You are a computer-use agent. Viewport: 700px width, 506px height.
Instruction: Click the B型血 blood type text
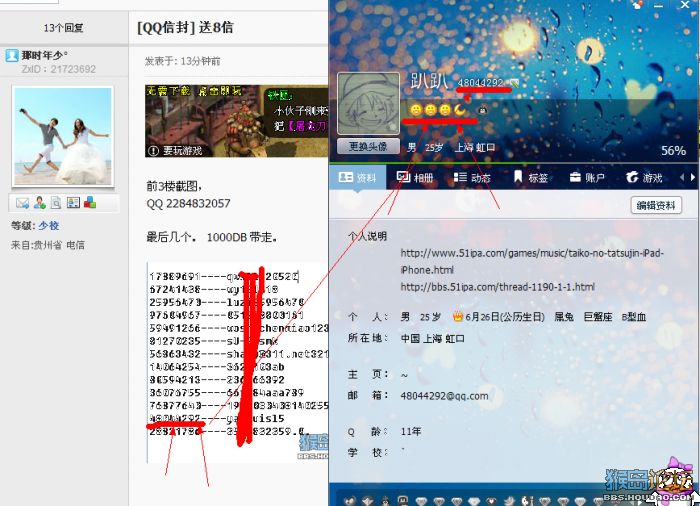[x=633, y=317]
